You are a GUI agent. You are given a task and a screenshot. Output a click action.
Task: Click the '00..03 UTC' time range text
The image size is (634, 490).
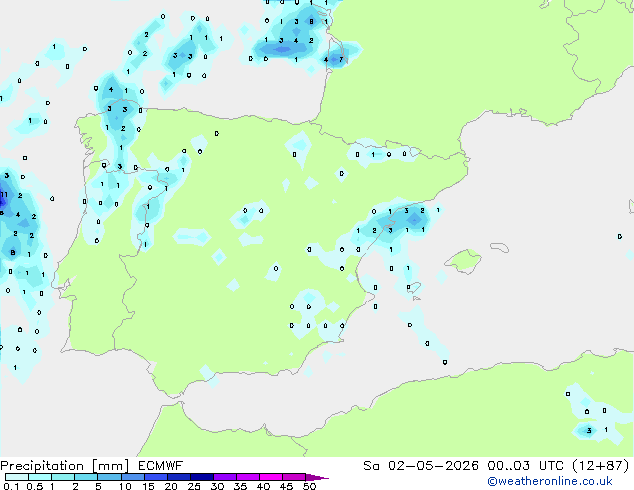coord(525,466)
